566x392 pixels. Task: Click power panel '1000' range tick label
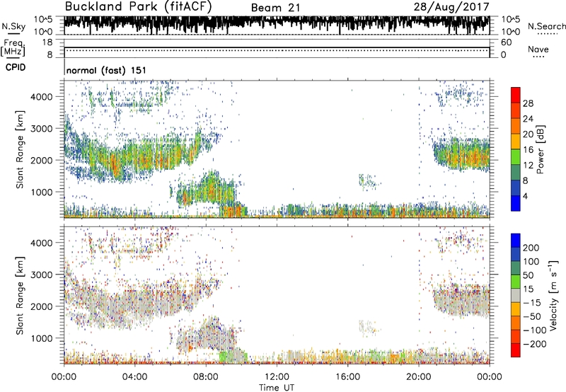[41, 192]
